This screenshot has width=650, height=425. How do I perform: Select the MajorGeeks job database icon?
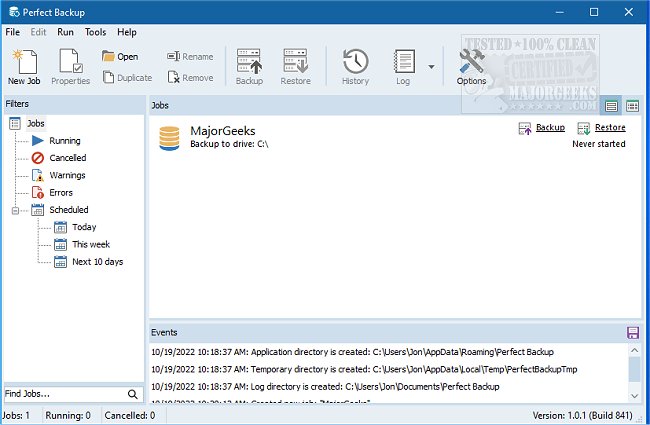coord(169,138)
